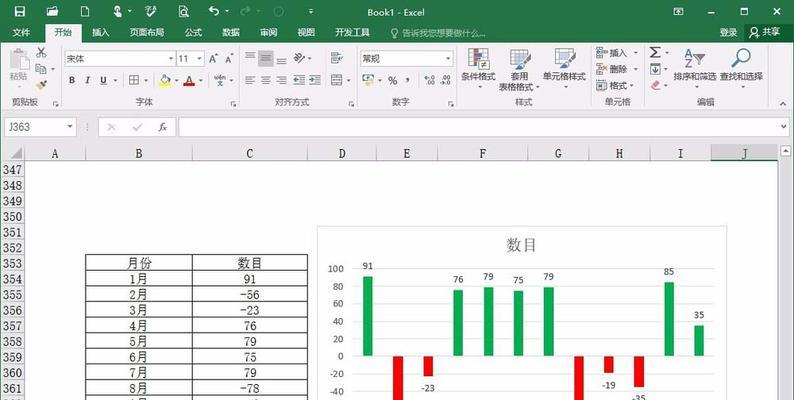Toggle underline formatting

click(103, 80)
